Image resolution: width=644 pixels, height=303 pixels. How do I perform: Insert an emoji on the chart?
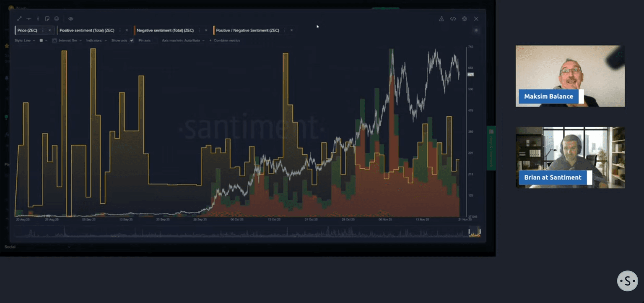tap(57, 19)
